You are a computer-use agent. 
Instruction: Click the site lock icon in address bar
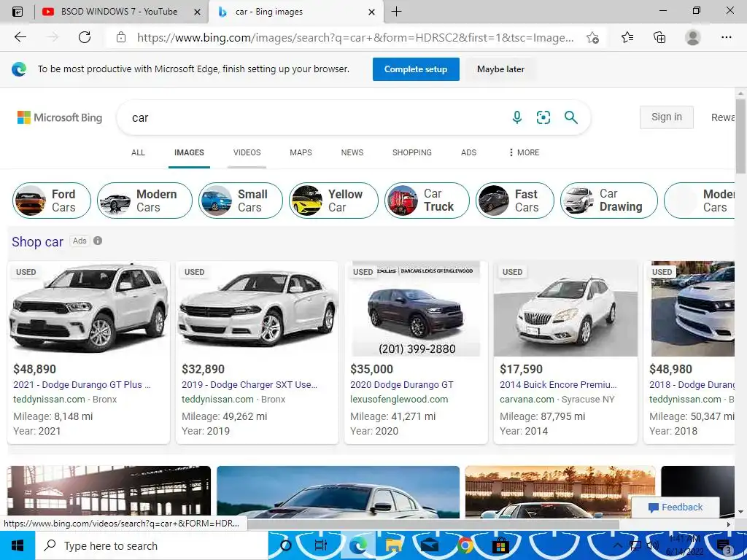coord(121,37)
